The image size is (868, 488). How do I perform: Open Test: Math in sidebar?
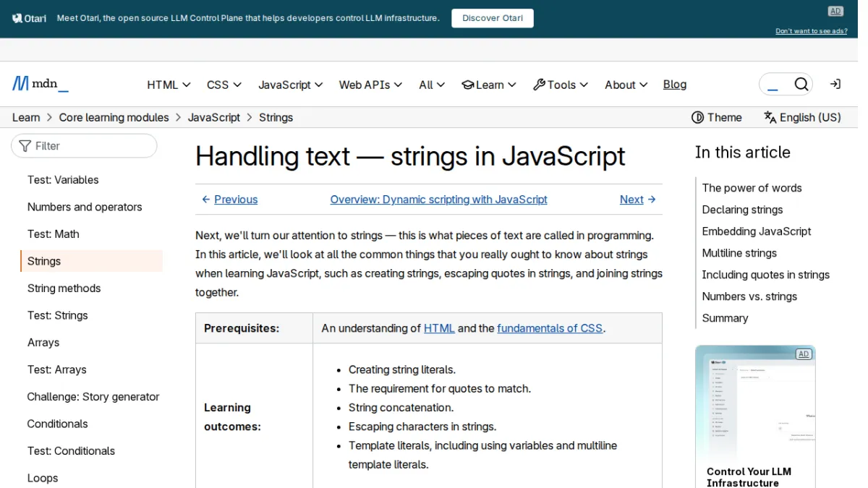click(x=54, y=234)
